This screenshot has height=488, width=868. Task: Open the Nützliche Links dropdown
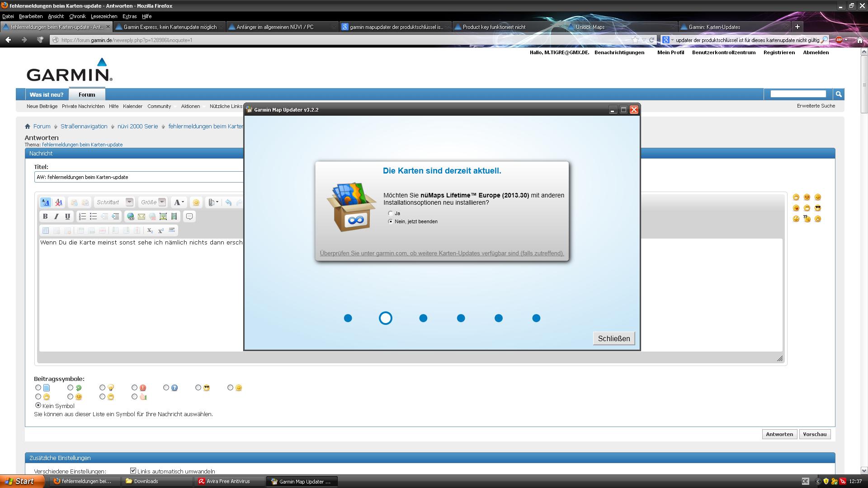tap(226, 106)
